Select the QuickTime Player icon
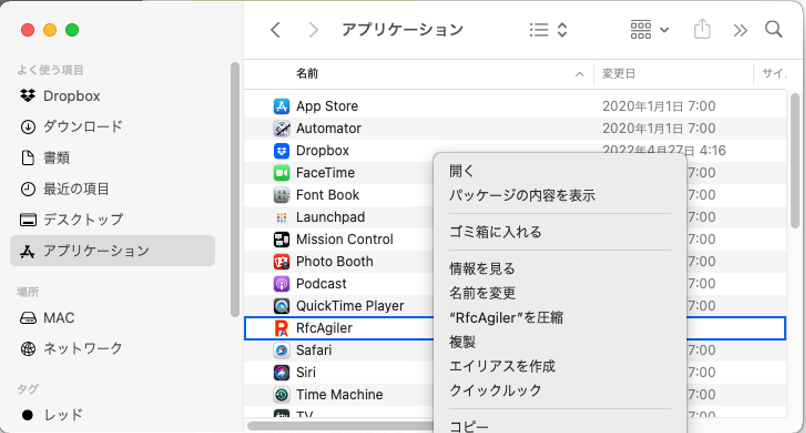 [281, 306]
